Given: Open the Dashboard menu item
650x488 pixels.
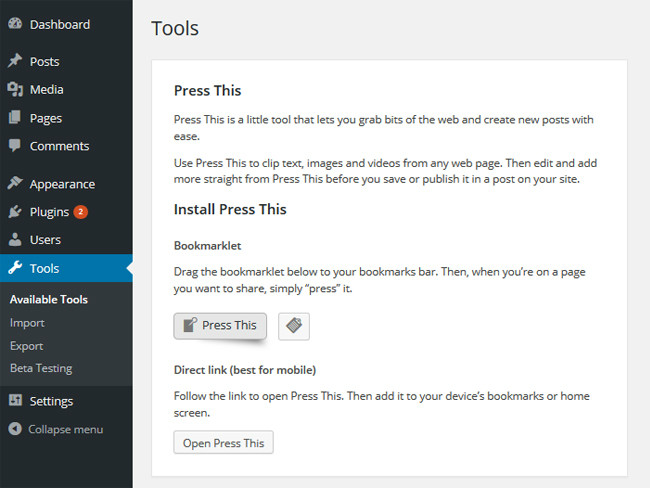Looking at the screenshot, I should 60,24.
